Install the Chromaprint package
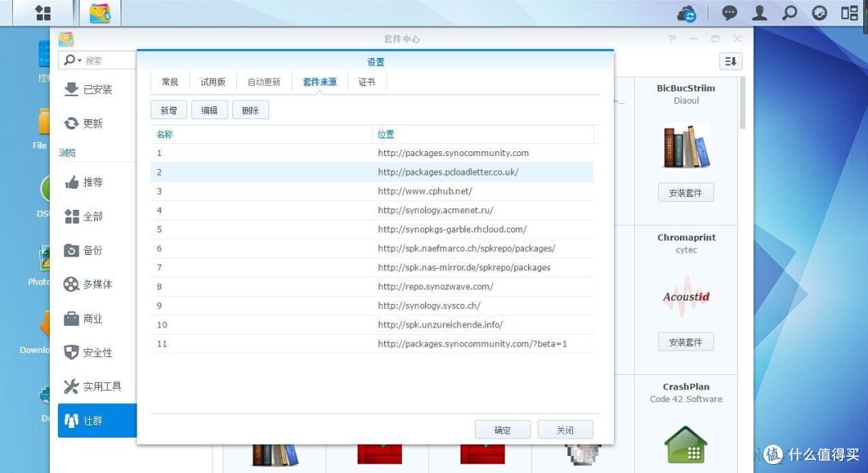Image resolution: width=868 pixels, height=473 pixels. (x=686, y=342)
